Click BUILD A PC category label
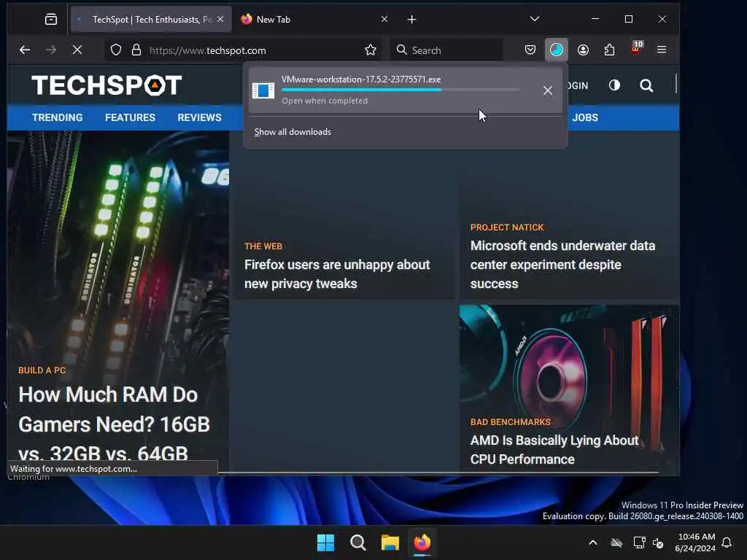The image size is (747, 560). click(x=42, y=370)
